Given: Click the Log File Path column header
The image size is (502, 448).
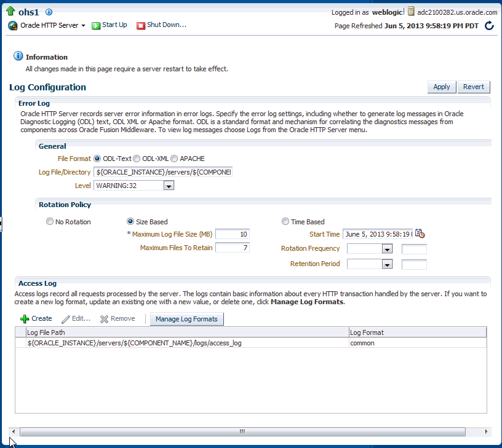Looking at the screenshot, I should tap(187, 332).
